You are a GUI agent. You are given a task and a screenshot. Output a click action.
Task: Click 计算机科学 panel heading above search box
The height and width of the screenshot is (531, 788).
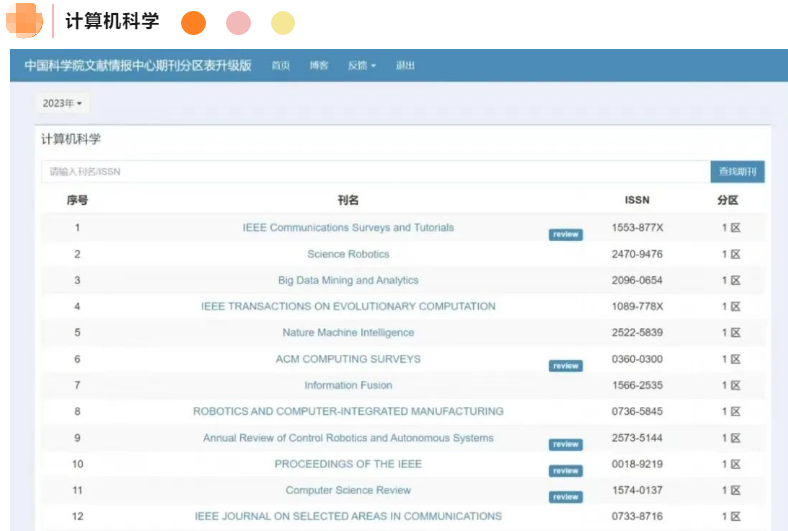pos(71,139)
